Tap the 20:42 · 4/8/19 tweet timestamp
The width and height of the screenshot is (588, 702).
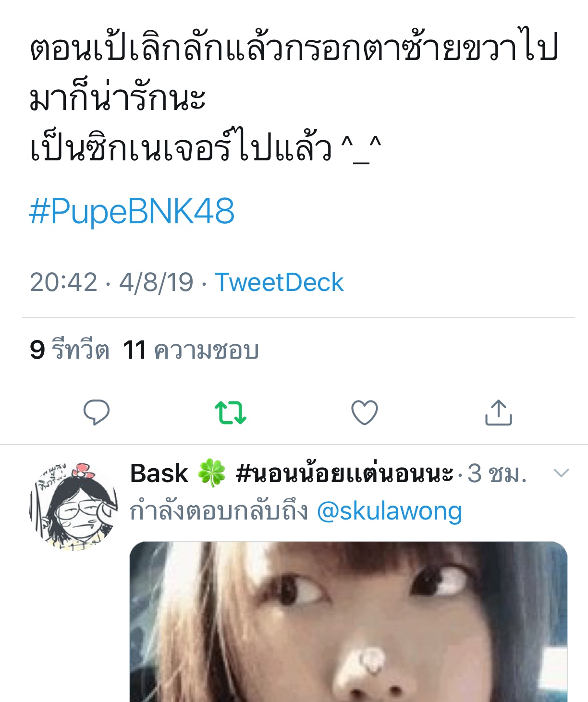pos(111,282)
